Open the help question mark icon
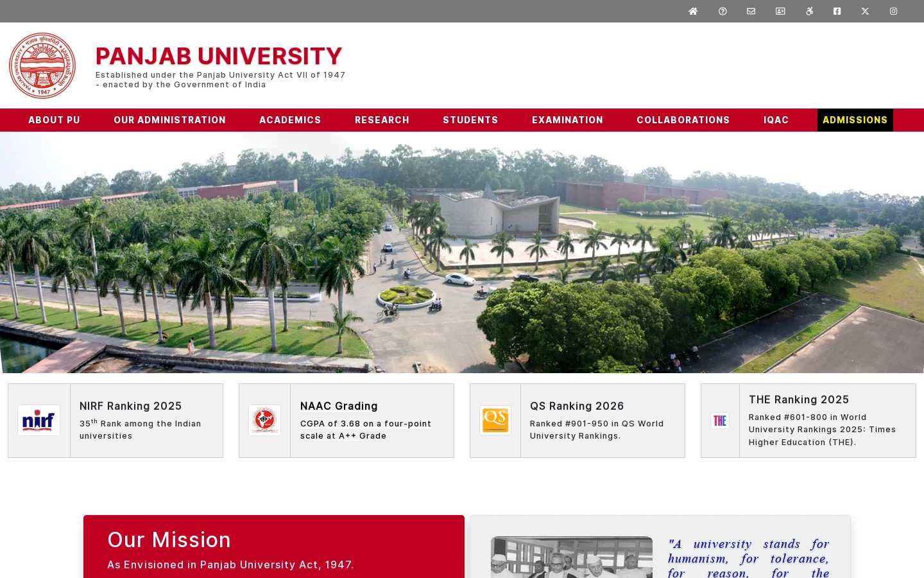The width and height of the screenshot is (924, 578). pos(723,11)
